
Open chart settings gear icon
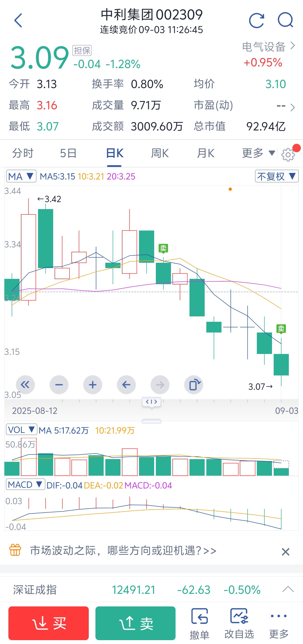(288, 155)
